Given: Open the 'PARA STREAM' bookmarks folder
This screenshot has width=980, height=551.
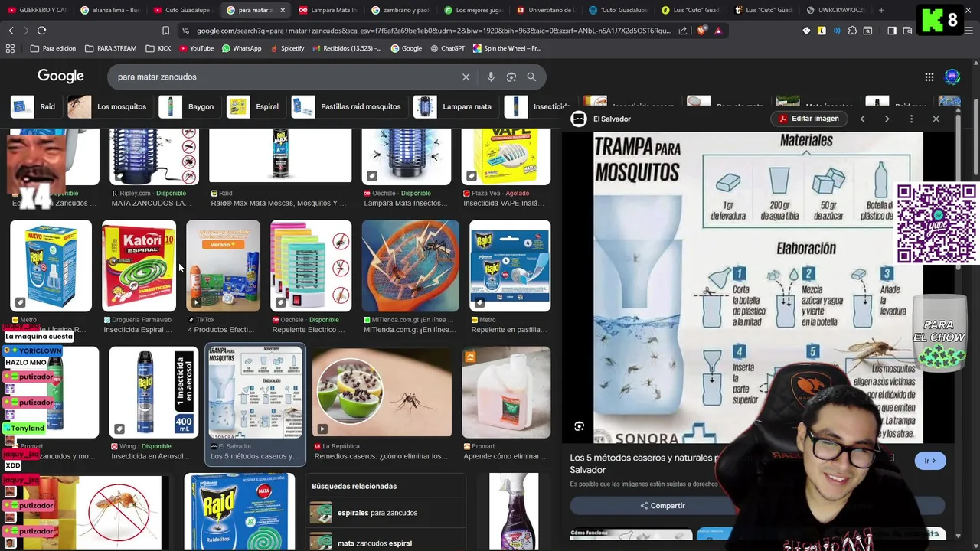Looking at the screenshot, I should tap(110, 48).
